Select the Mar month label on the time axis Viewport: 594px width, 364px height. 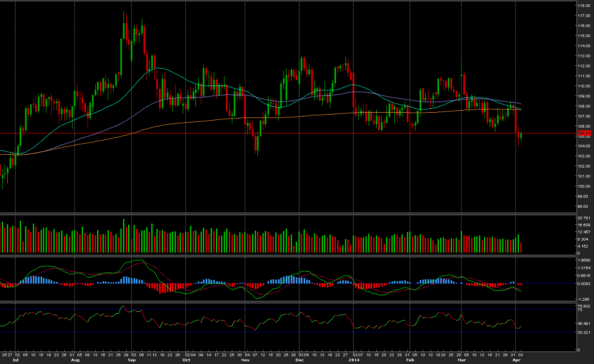pos(461,361)
